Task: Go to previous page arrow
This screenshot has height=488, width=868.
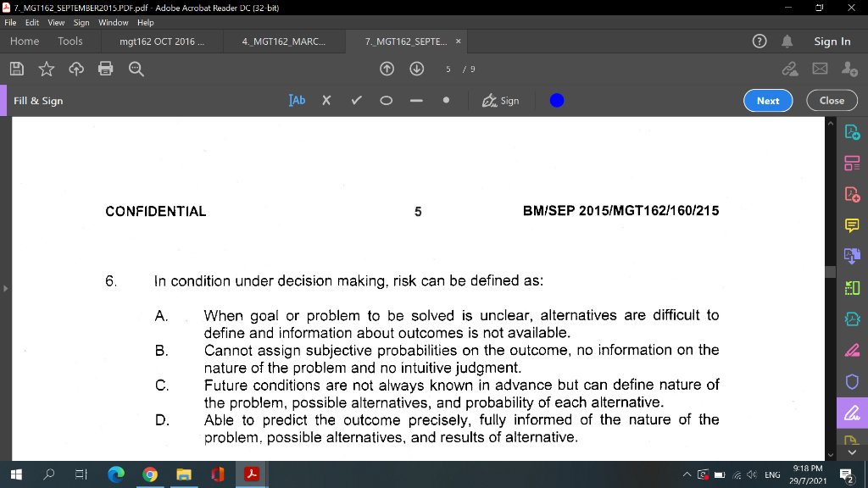Action: [x=387, y=69]
